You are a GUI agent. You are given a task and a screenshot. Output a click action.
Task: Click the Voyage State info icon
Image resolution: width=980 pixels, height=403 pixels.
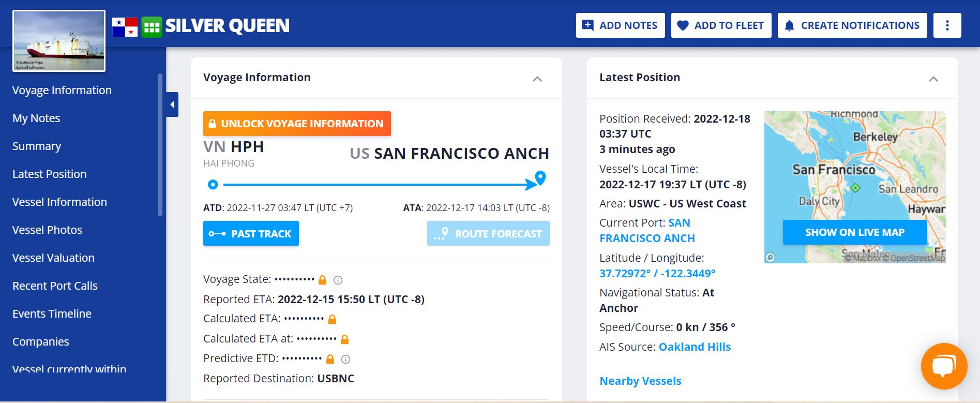click(x=338, y=280)
